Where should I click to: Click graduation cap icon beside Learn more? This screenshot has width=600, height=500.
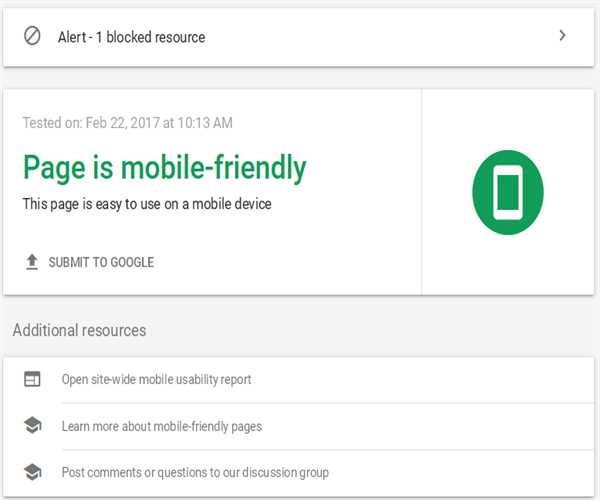coord(33,425)
